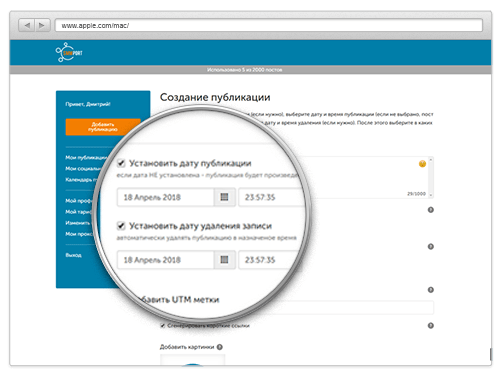The height and width of the screenshot is (374, 500).
Task: Click the text area scrollbar down arrow
Action: (x=431, y=195)
